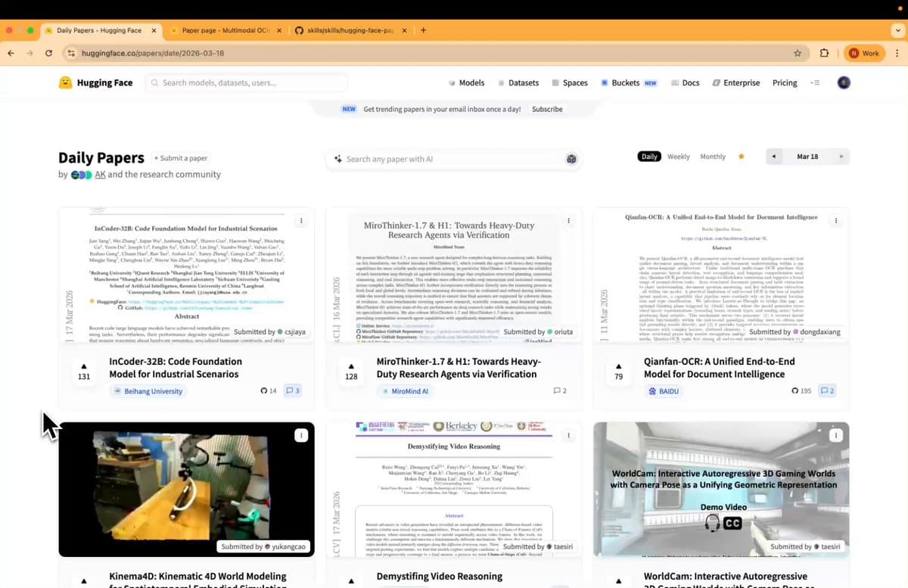Image resolution: width=908 pixels, height=588 pixels.
Task: Open the options menu on the WorldCam card
Action: 836,435
